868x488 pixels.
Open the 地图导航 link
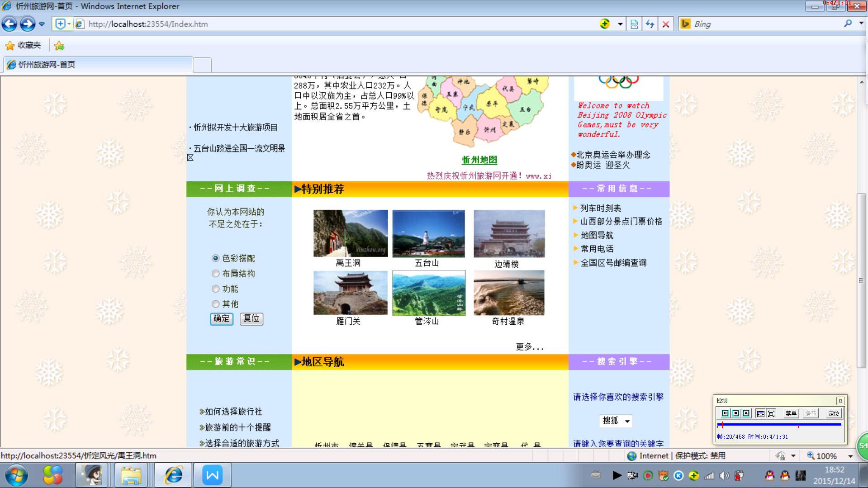click(597, 235)
